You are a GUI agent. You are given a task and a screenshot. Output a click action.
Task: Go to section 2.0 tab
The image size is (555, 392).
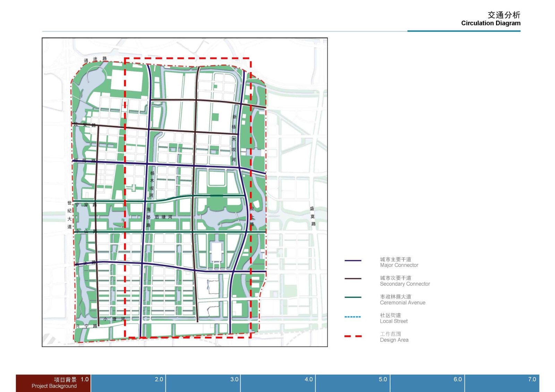(x=128, y=383)
